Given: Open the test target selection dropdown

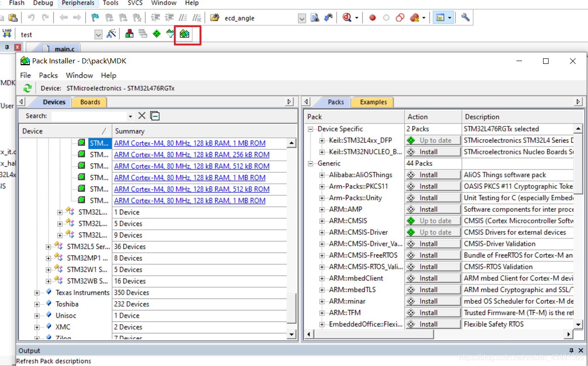Looking at the screenshot, I should click(x=98, y=34).
